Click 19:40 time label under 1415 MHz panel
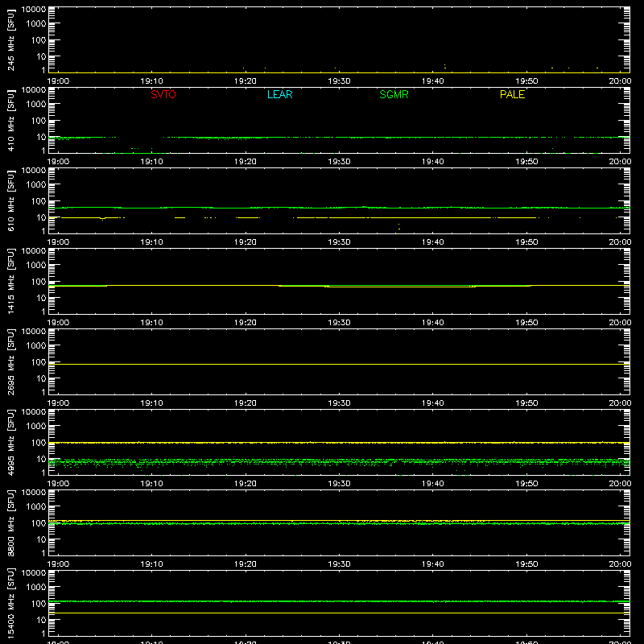Screen dimensions: 644x644 coord(432,323)
